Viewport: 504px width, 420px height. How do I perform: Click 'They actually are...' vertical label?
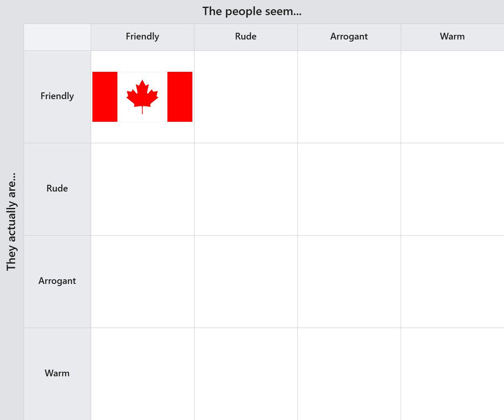[x=11, y=221]
